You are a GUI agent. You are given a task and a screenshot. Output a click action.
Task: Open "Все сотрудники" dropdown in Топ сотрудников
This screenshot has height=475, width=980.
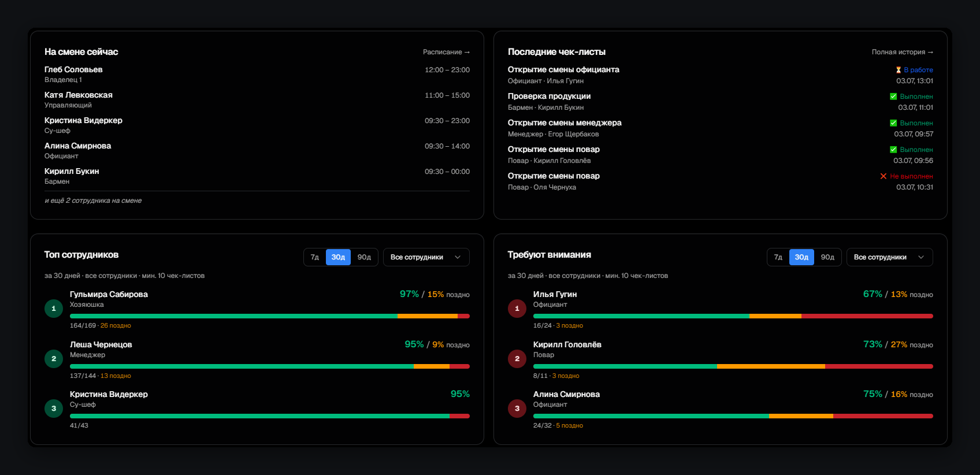click(x=426, y=257)
